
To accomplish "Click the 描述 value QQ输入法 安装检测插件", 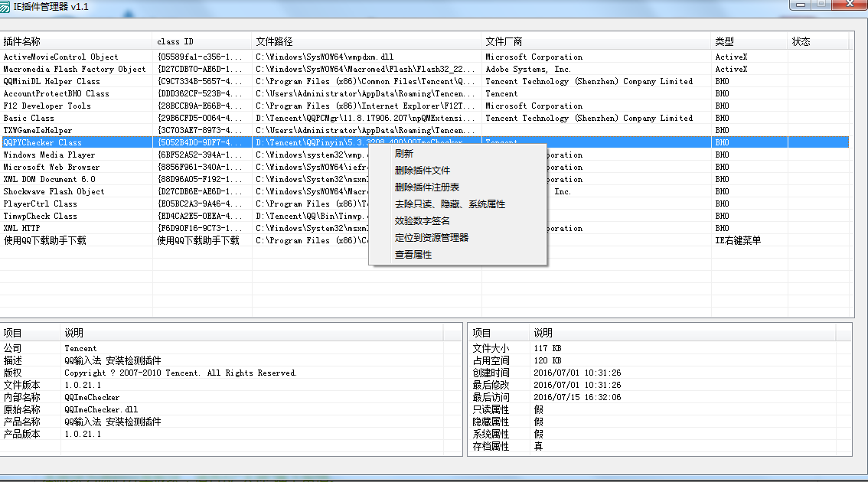I will pos(113,360).
